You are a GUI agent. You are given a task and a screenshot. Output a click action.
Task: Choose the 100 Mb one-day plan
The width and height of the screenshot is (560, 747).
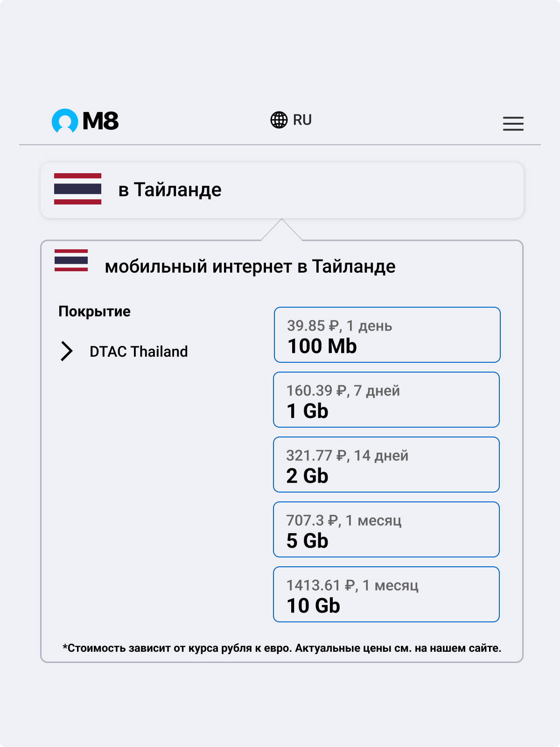387,335
